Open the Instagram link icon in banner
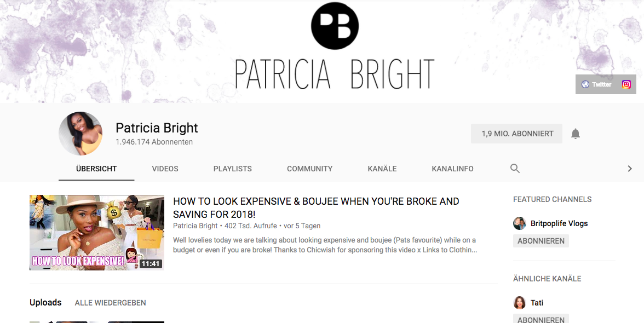644x323 pixels. 626,84
